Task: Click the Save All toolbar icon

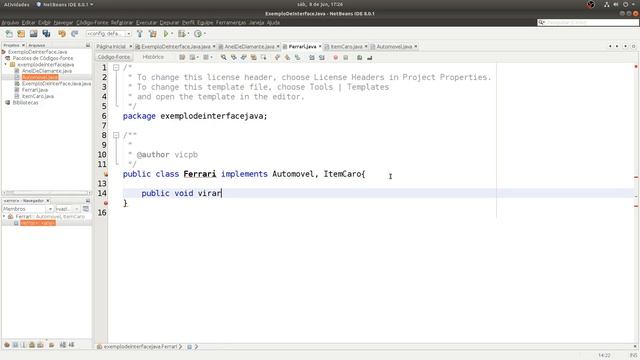Action: click(x=46, y=34)
